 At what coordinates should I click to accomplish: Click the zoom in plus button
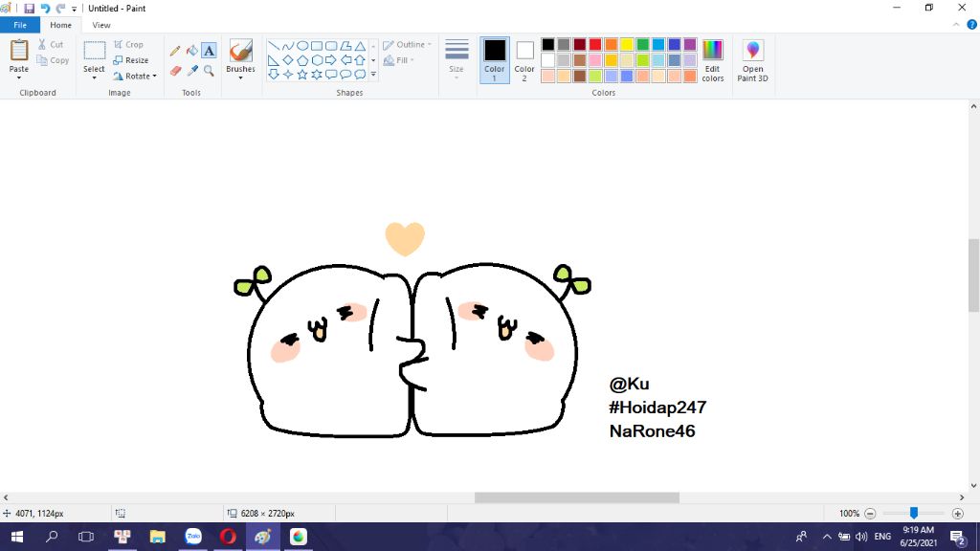957,514
